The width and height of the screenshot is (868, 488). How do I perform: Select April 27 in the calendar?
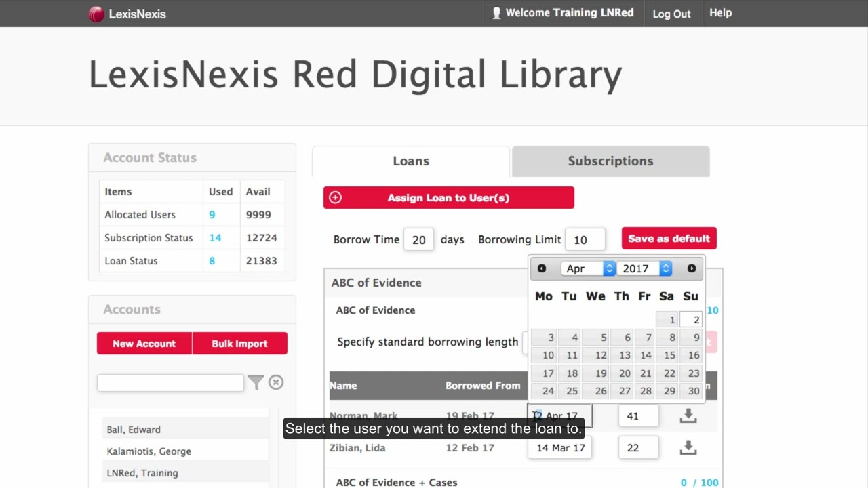coord(621,391)
